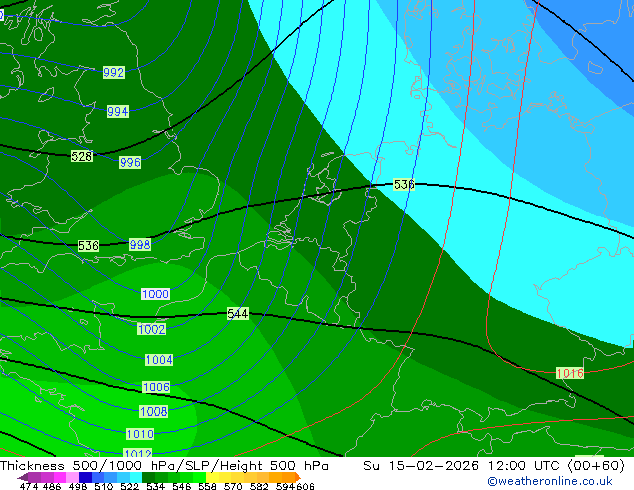This screenshot has height=490, width=634.
Task: Click the legend value 474
Action: click(29, 486)
